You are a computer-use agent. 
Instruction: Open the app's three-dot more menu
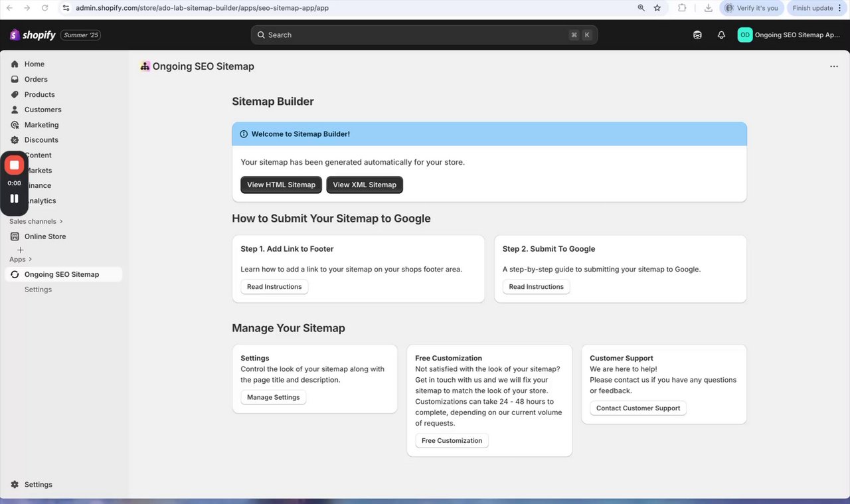(x=834, y=66)
